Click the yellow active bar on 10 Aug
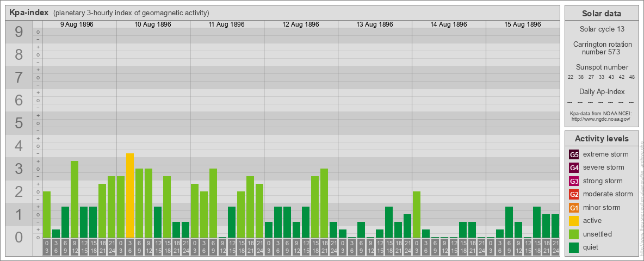Screen dimensions: 644x261 pos(130,195)
